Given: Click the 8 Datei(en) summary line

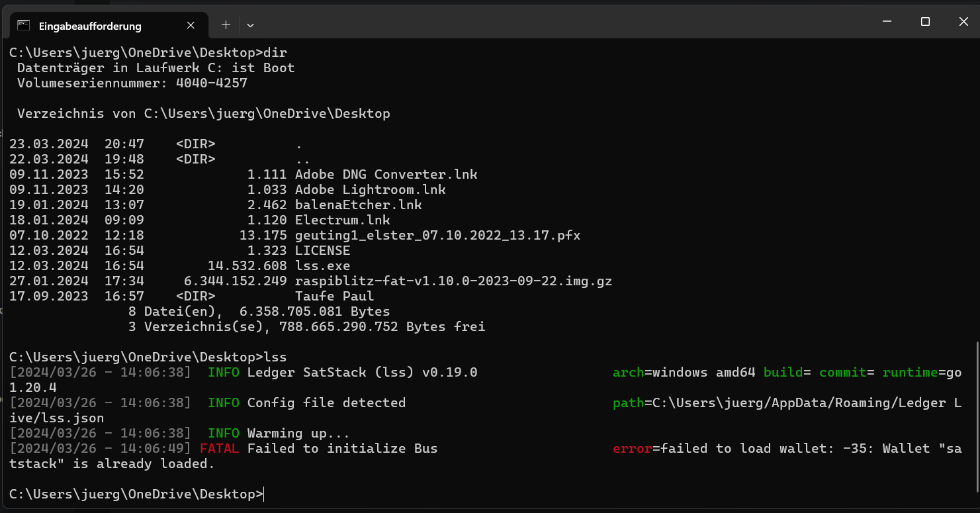Looking at the screenshot, I should coord(259,312).
